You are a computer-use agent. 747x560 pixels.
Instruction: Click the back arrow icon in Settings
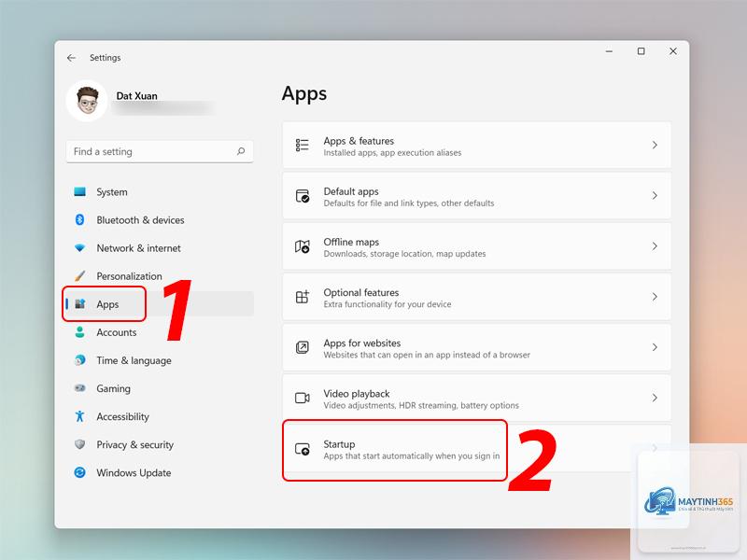point(72,58)
